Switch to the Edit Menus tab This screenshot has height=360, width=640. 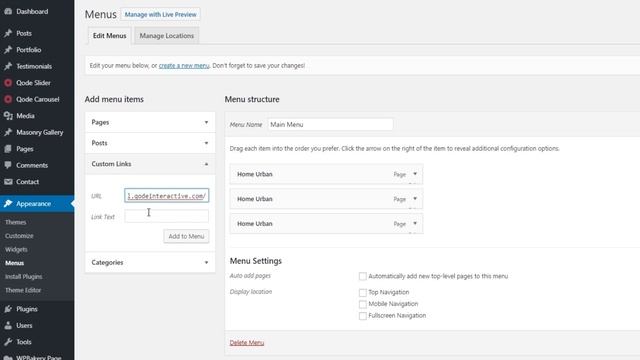point(109,36)
